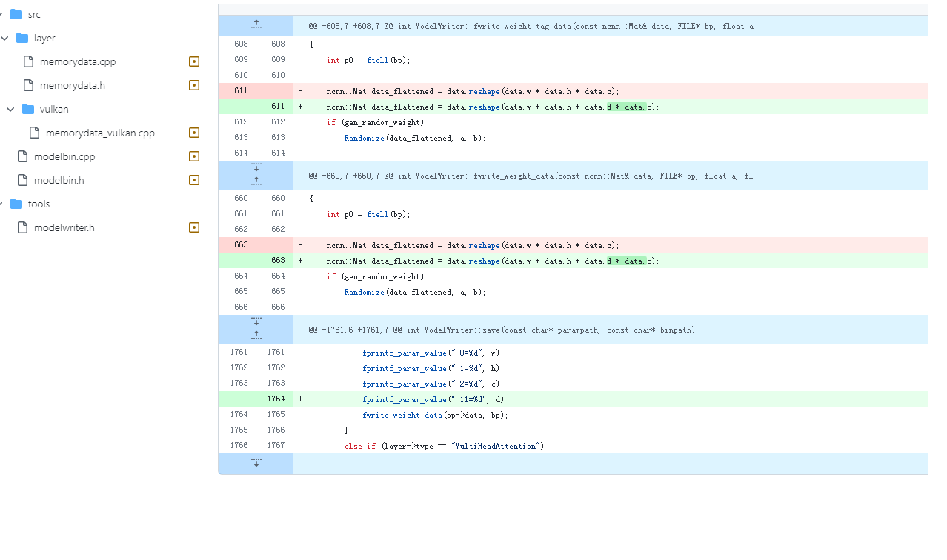The width and height of the screenshot is (947, 560).
Task: Click the gen_random_weight check on line 664
Action: pos(376,276)
